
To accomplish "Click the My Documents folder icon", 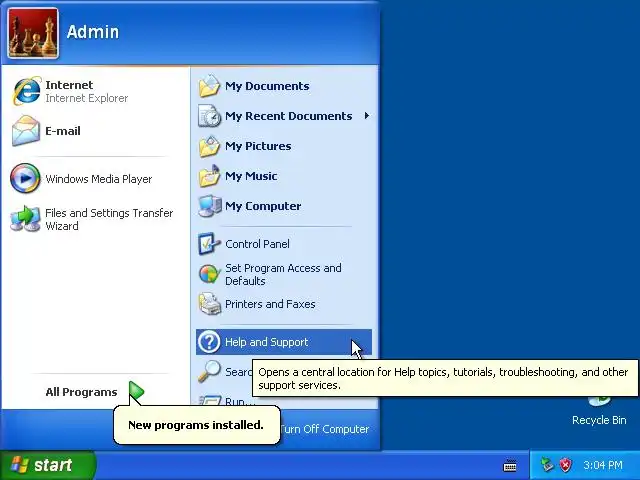I will [209, 86].
